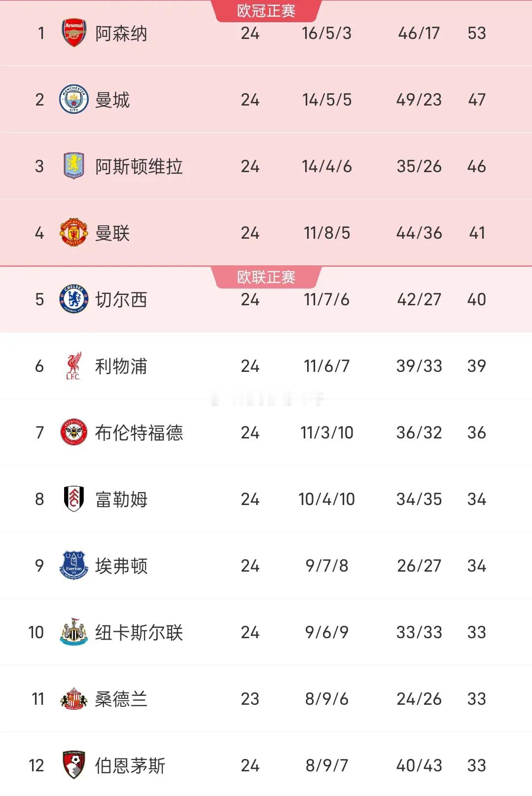Click the Liverpool LFC crest
This screenshot has height=796, width=532.
[74, 366]
